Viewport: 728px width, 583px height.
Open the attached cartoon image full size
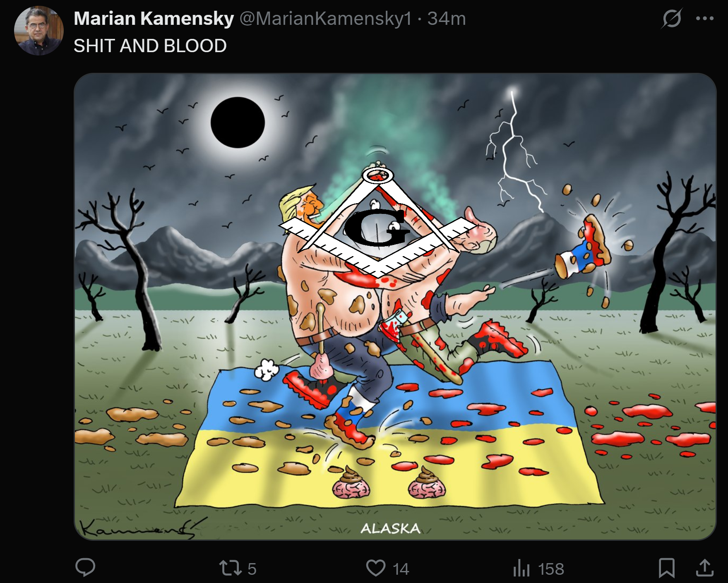coord(395,307)
